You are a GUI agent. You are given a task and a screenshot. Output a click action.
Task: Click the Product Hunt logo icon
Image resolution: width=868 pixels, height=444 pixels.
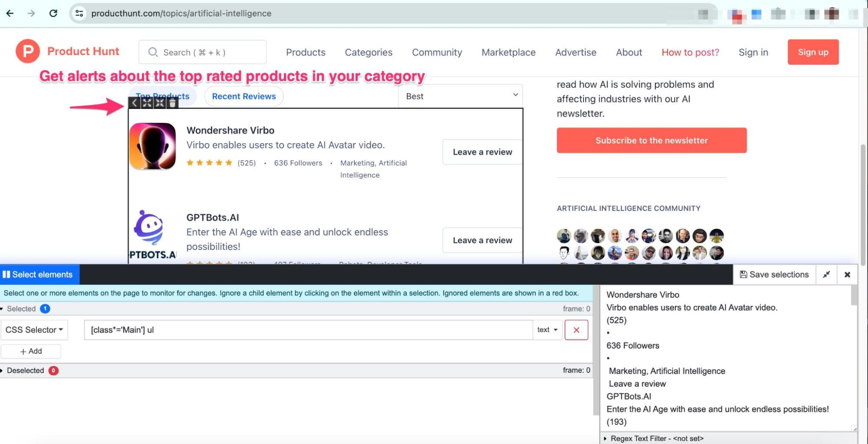tap(27, 52)
